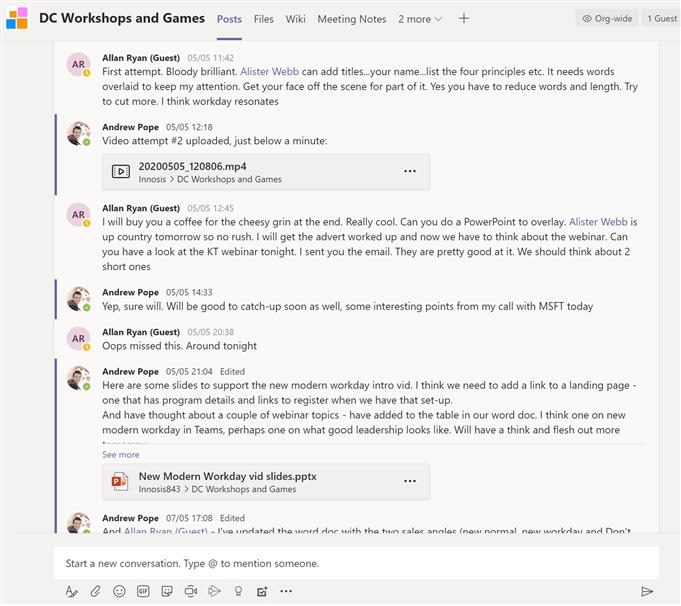The image size is (681, 606).
Task: Open the GIF picker
Action: pyautogui.click(x=143, y=591)
